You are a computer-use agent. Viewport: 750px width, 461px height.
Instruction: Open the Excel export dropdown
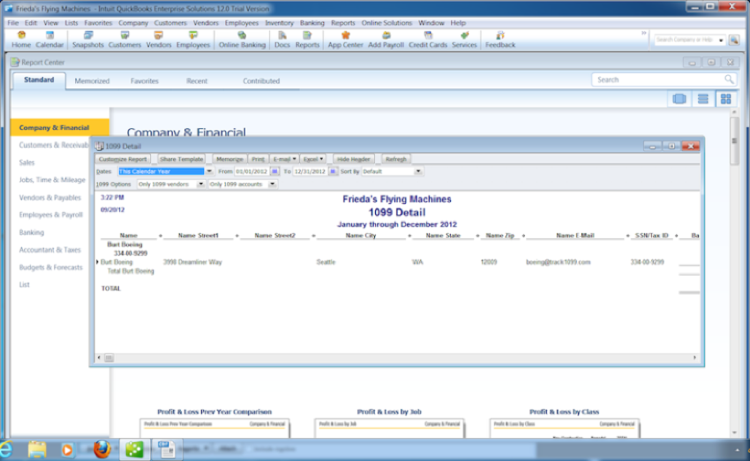(x=313, y=159)
